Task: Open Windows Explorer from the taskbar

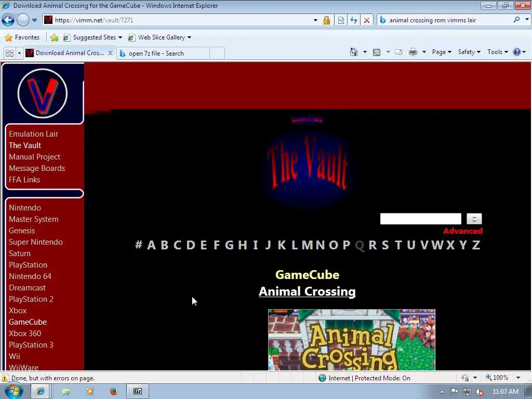Action: coord(66,392)
